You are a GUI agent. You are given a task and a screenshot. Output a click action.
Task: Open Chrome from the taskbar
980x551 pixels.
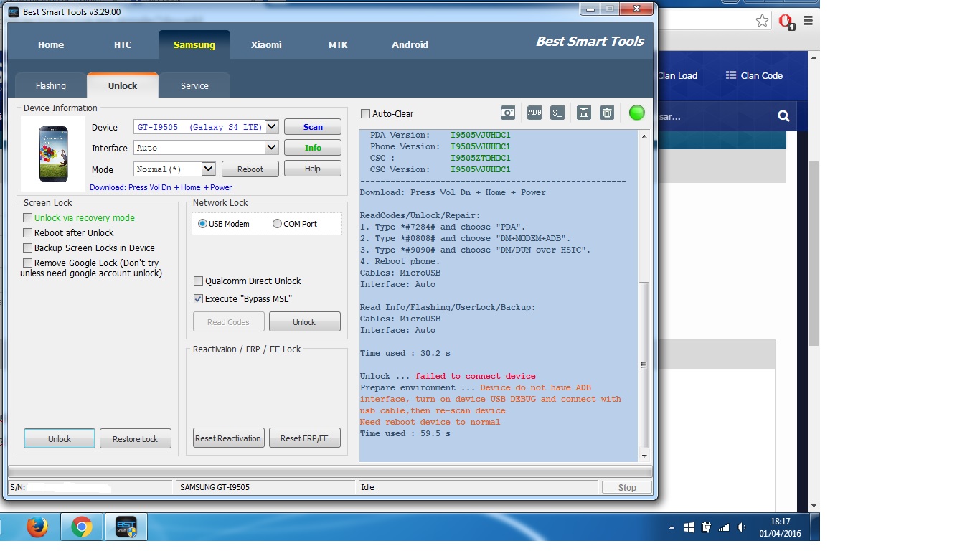point(82,527)
